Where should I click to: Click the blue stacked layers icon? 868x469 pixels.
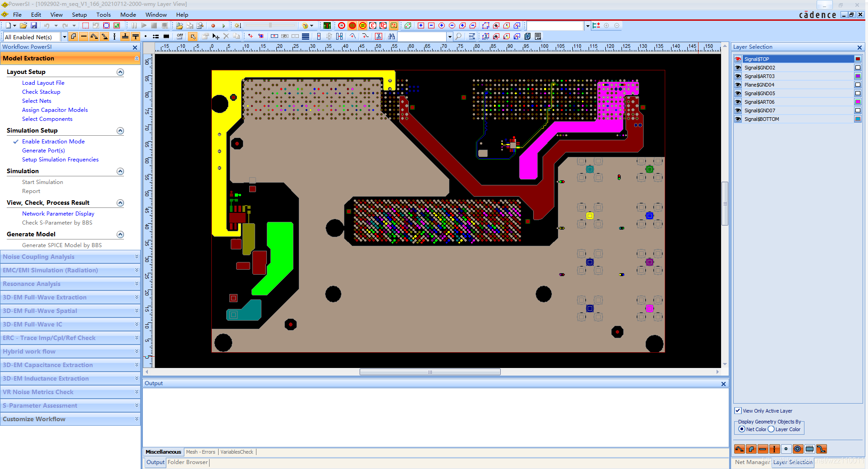pyautogui.click(x=306, y=37)
